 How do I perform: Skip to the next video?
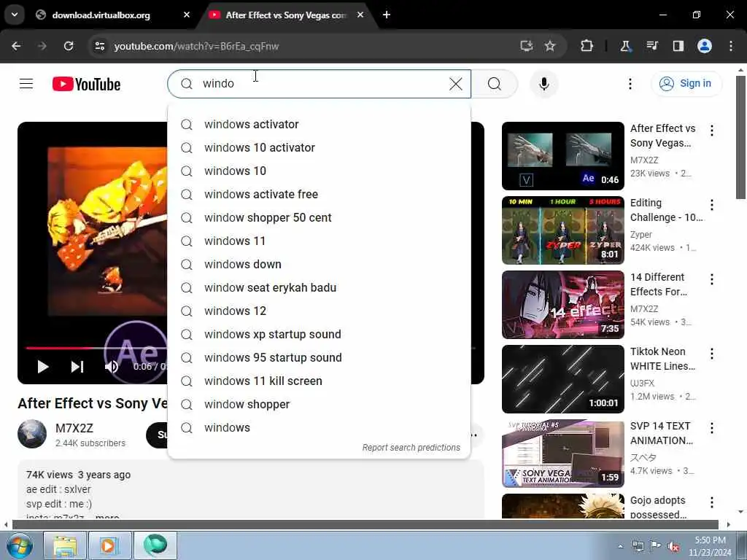pos(77,367)
